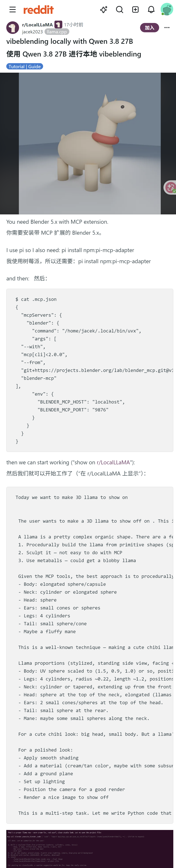Click the .mcp.json code block

(x=90, y=370)
